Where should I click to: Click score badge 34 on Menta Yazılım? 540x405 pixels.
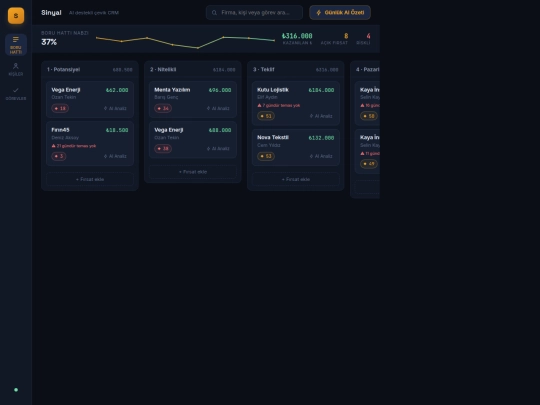163,108
